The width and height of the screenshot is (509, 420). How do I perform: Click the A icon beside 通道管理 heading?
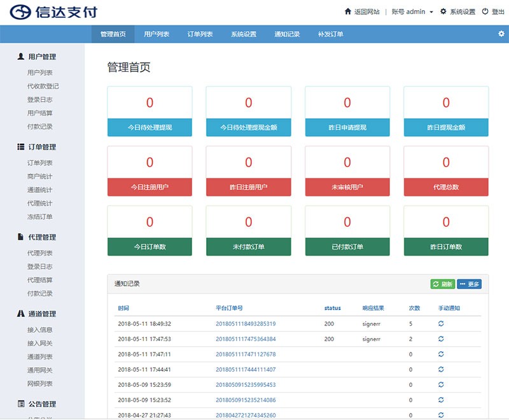[20, 314]
